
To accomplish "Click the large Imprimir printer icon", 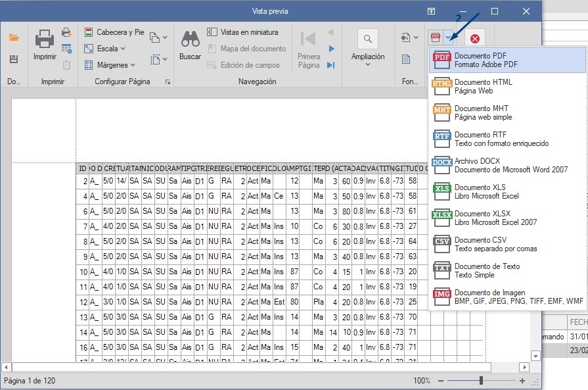I will tap(45, 45).
